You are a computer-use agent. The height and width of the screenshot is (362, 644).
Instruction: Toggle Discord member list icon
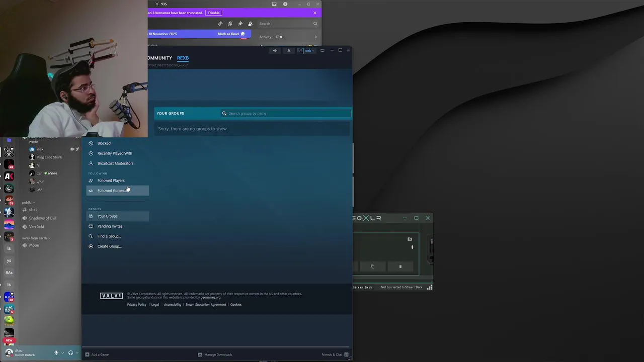click(x=250, y=24)
